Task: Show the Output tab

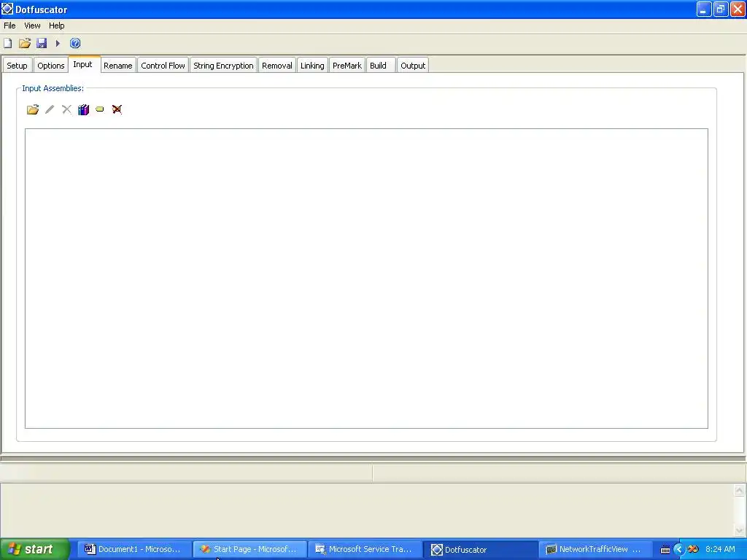Action: tap(413, 66)
